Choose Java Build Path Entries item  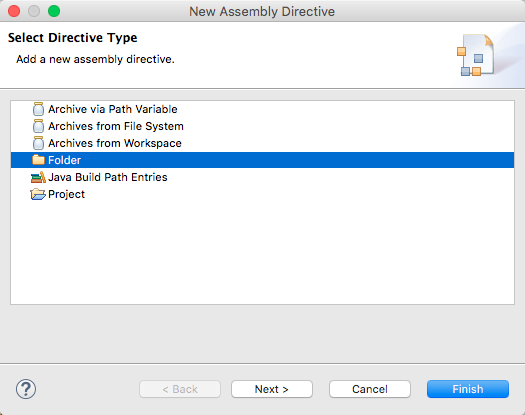coord(107,177)
